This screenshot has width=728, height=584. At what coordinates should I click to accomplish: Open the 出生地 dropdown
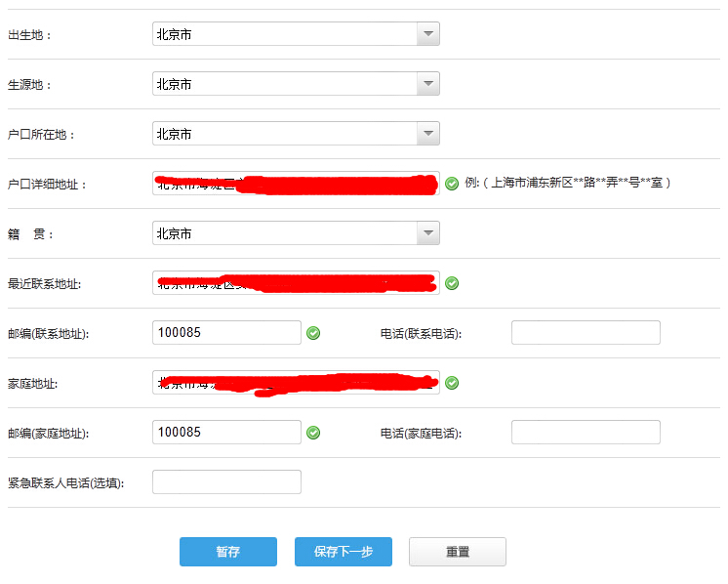click(427, 34)
